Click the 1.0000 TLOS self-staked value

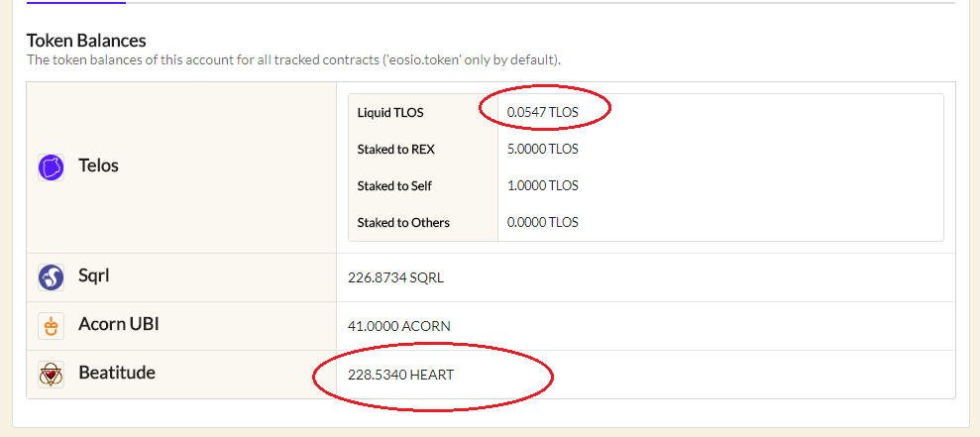point(542,185)
